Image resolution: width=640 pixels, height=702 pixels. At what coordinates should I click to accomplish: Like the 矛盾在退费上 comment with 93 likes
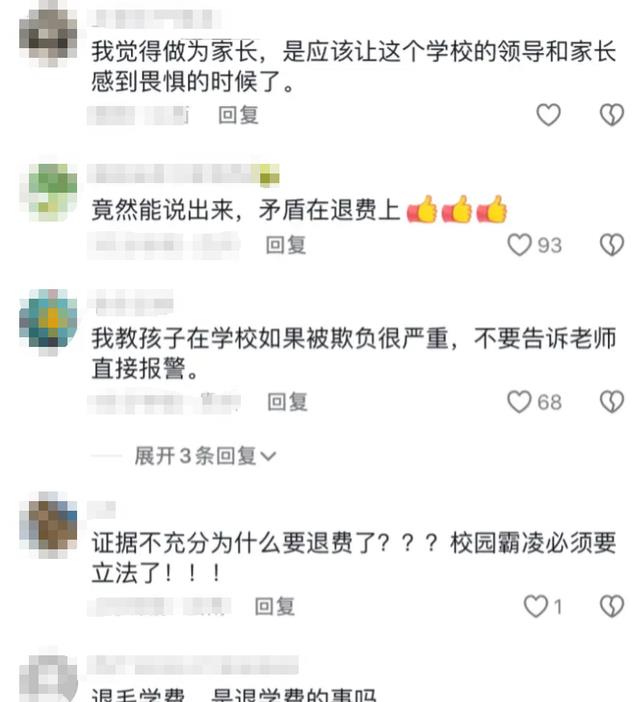pos(534,245)
